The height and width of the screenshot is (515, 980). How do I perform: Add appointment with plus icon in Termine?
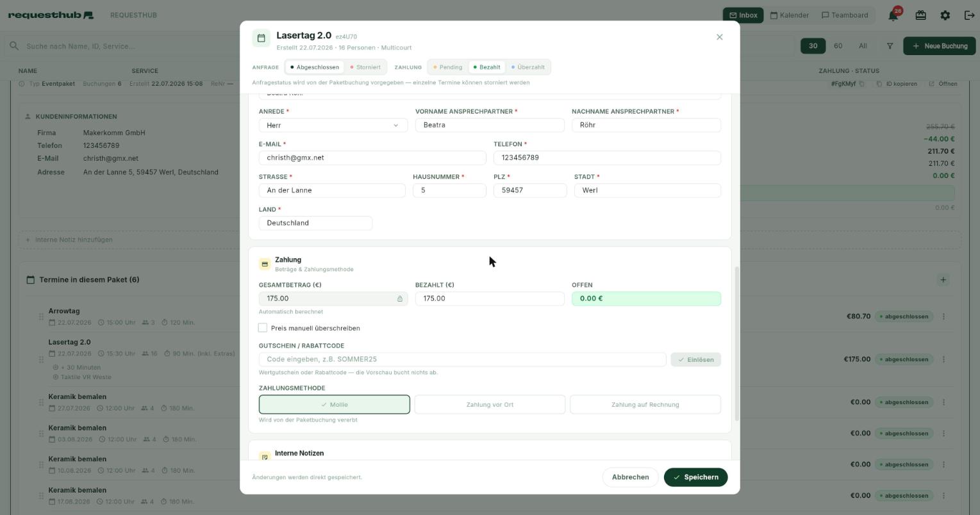943,280
